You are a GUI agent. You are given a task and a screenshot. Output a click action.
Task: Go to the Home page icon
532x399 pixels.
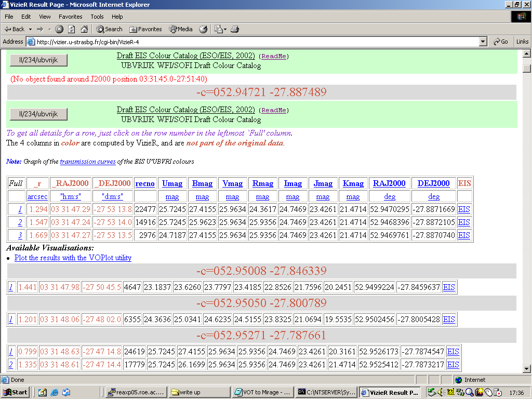click(83, 29)
